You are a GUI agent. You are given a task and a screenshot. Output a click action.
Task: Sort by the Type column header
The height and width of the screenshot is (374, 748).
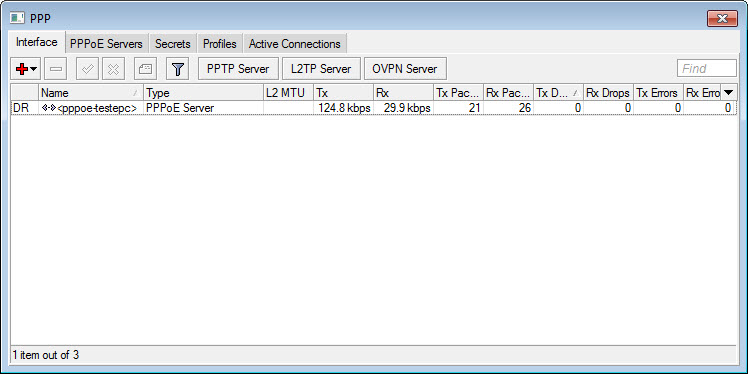tap(203, 93)
